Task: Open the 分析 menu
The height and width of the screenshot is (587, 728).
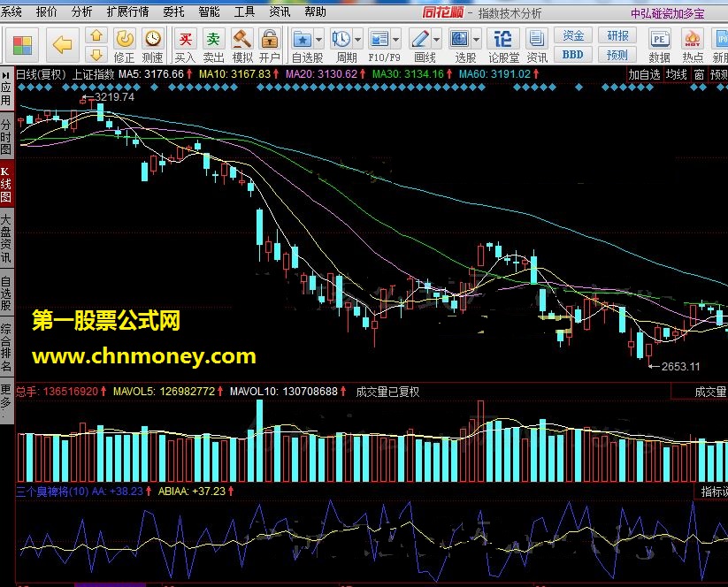Action: 81,11
